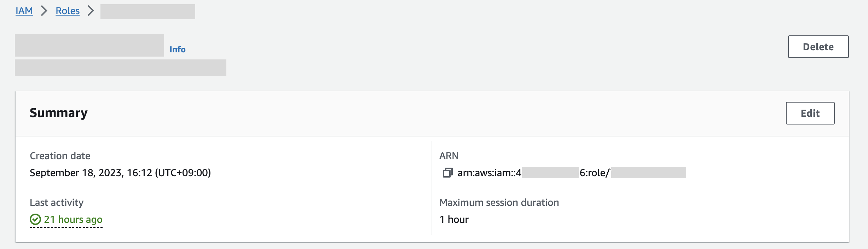Screen dimensions: 868x249
Task: Click the Creation date label
Action: coord(60,156)
